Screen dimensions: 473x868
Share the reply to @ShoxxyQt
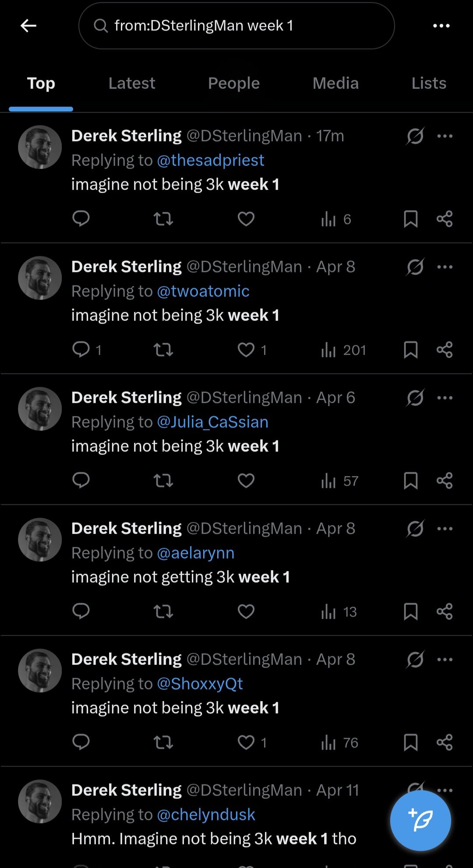coord(445,742)
